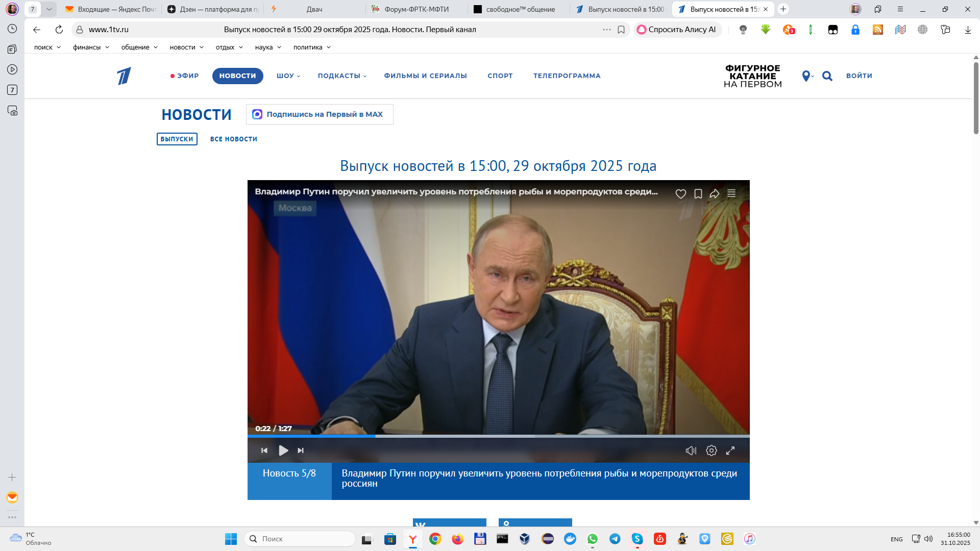
Task: Play the paused news video
Action: pos(283,450)
